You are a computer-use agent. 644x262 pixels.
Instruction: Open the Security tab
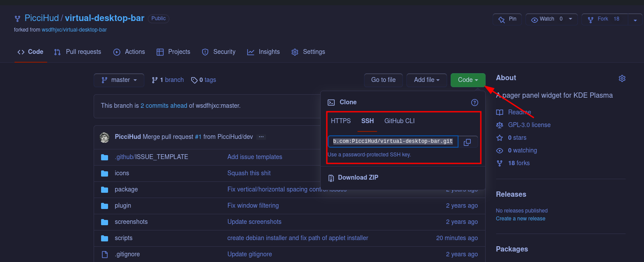point(219,52)
